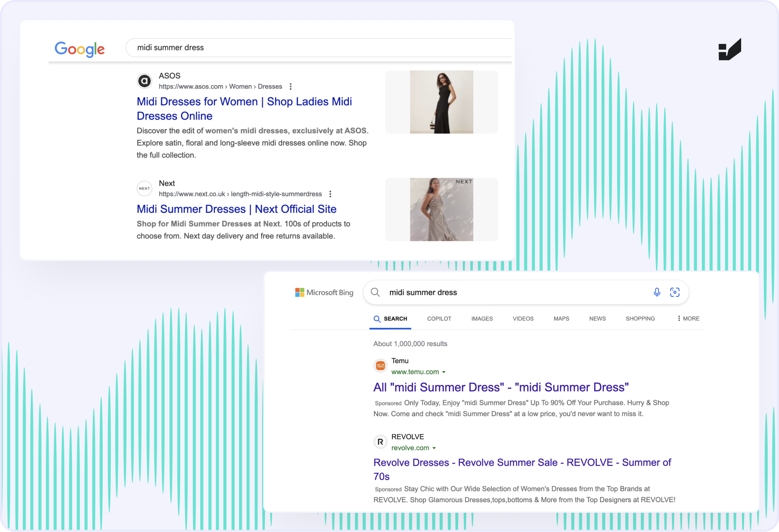Image resolution: width=779 pixels, height=532 pixels.
Task: Click the Temu favicon icon
Action: (381, 366)
